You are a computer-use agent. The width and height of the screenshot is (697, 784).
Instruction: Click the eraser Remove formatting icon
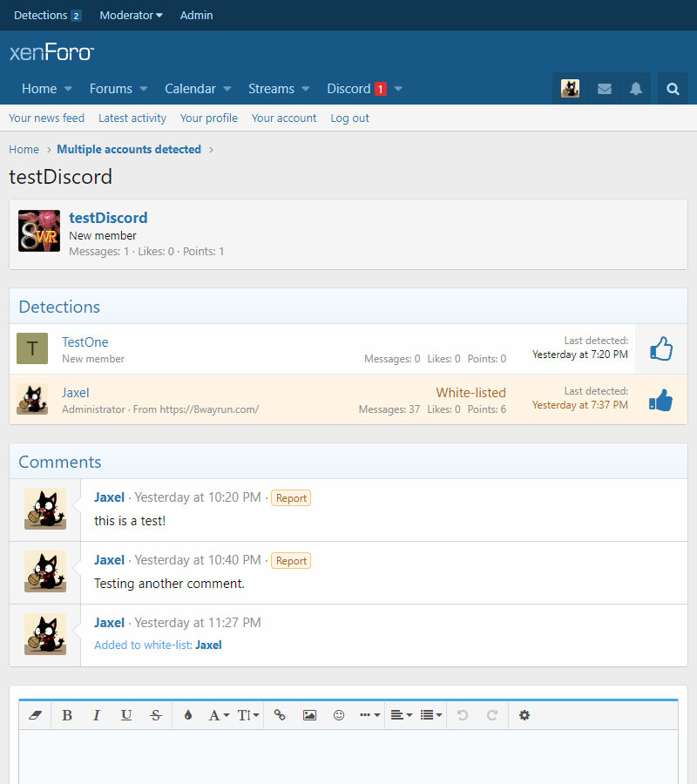pos(36,715)
